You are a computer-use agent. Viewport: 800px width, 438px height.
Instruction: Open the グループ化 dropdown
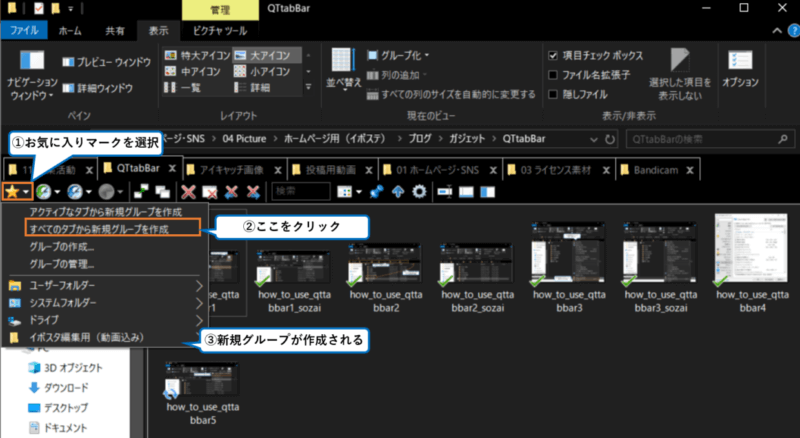coord(398,55)
